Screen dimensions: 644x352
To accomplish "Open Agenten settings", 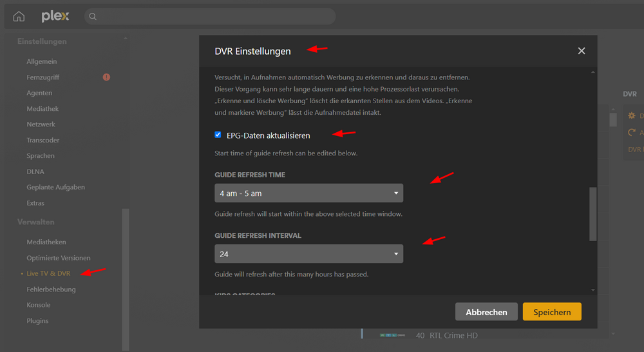I will pos(39,93).
